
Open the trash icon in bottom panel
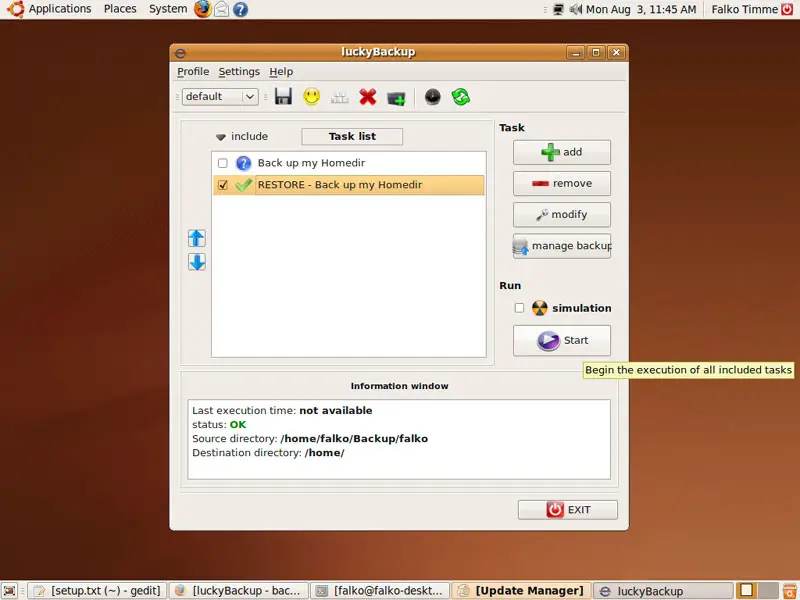click(x=789, y=590)
